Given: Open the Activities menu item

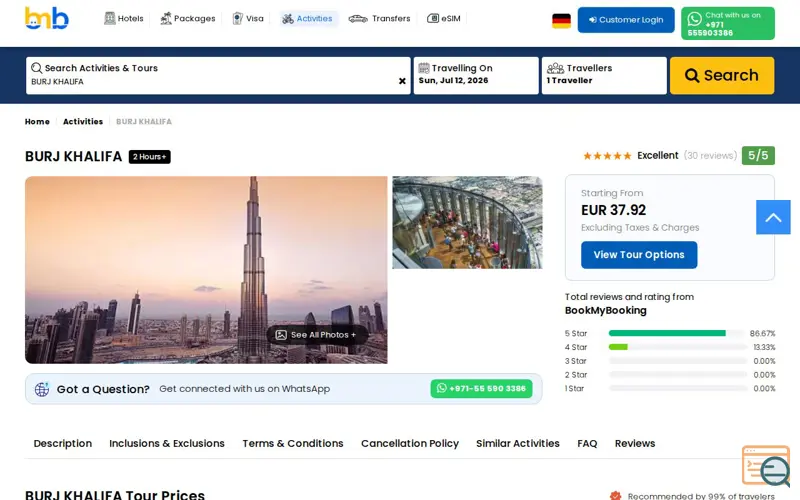Looking at the screenshot, I should tap(308, 19).
